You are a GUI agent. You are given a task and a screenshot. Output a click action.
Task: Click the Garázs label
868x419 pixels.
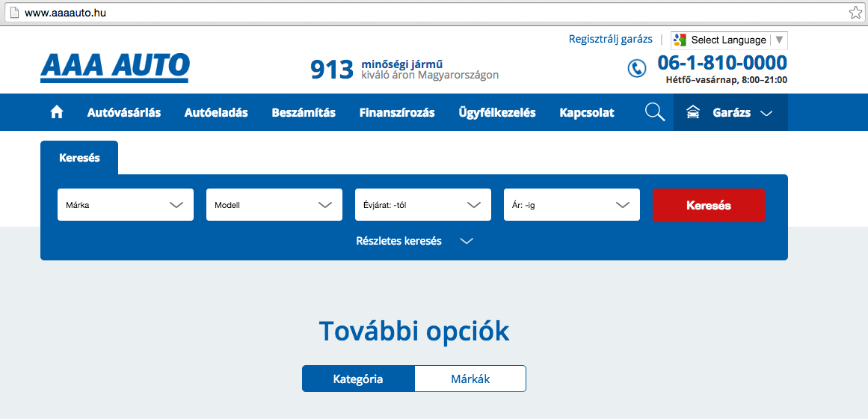click(x=732, y=113)
